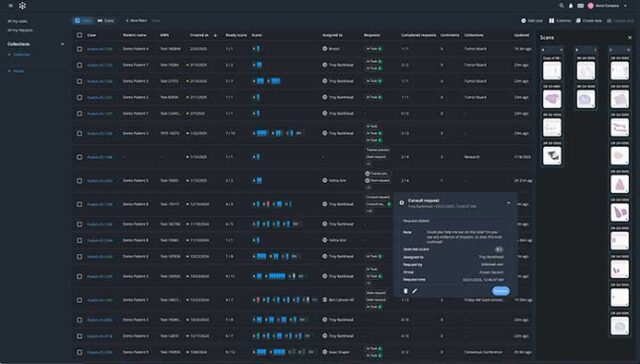The height and width of the screenshot is (364, 640).
Task: Click the Selected scans count badge in popup
Action: 499,249
